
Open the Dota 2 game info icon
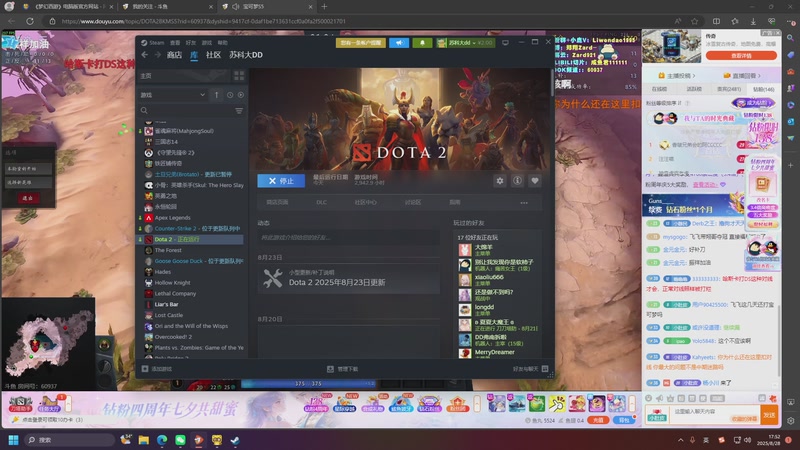pos(517,181)
